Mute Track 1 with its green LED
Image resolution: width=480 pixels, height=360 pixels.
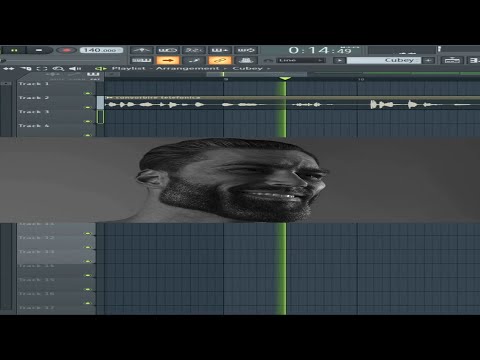click(x=88, y=93)
